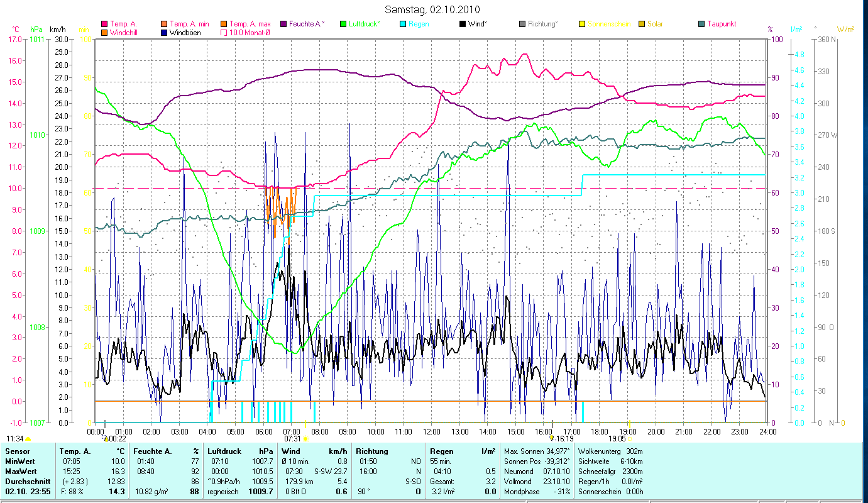Click the 'regnerisch' forecast text
The height and width of the screenshot is (503, 868).
click(x=223, y=492)
